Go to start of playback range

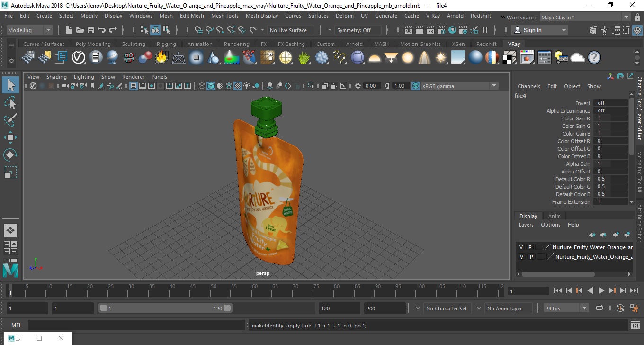point(557,291)
